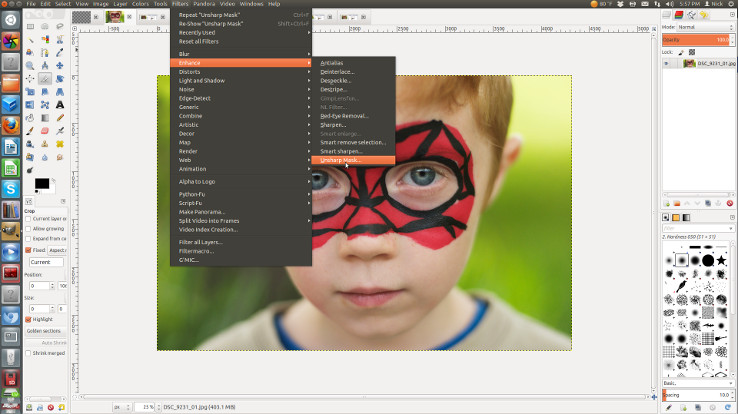Select the Blend gradient tool
This screenshot has height=414, width=738.
45,118
